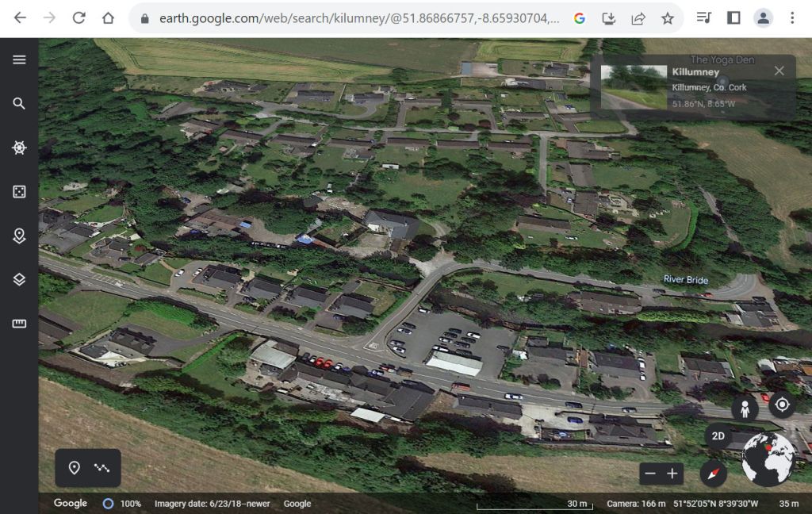812x514 pixels.
Task: Open the Google Earth hamburger menu
Action: coord(19,59)
